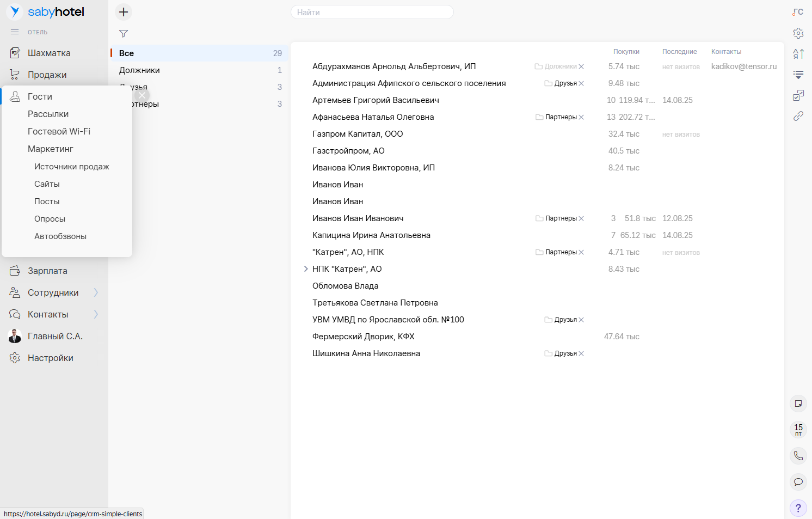Screen dimensions: 812x519
Task: Open the chat messages bubble icon
Action: [x=798, y=482]
